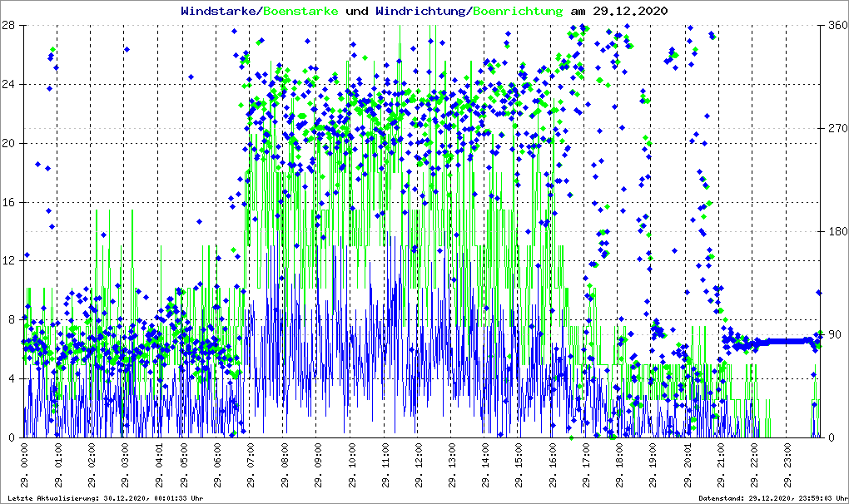Click the "Datenstand" timestamp at bottom right
The image size is (849, 504).
click(768, 498)
